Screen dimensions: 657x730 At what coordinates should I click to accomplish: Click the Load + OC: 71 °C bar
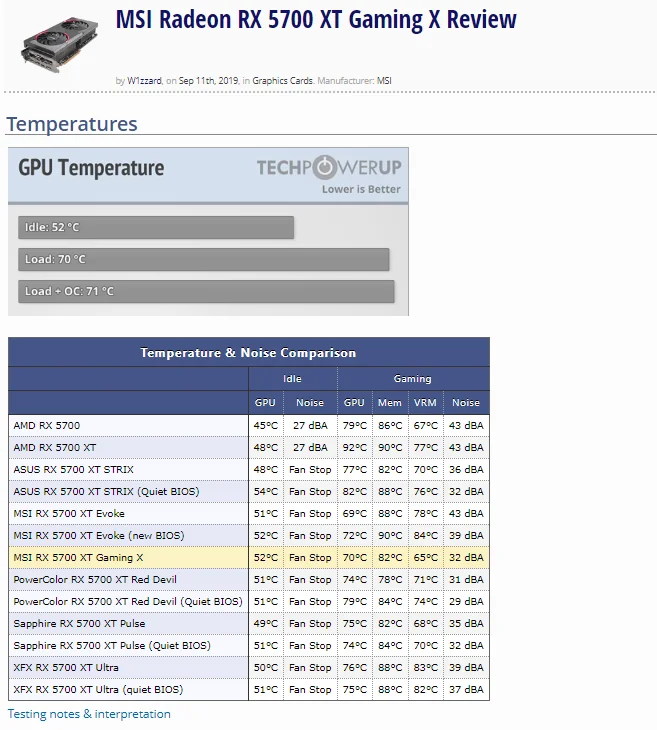pos(206,291)
